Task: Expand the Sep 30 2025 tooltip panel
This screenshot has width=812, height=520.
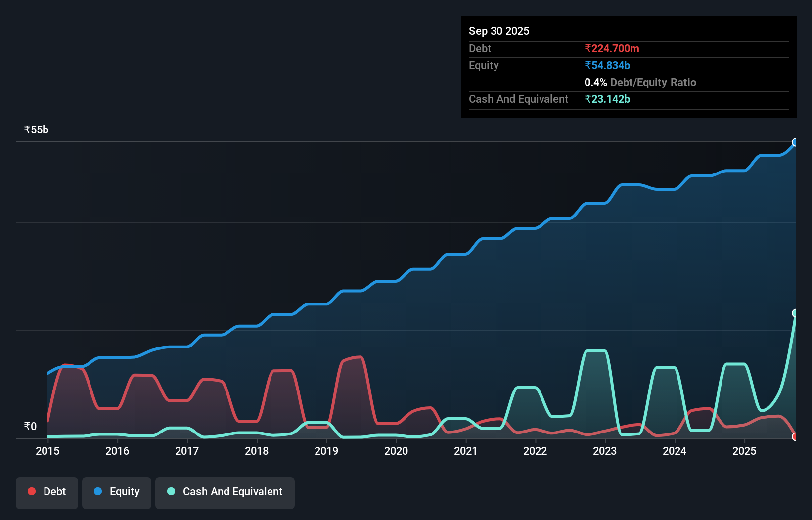Action: (499, 31)
